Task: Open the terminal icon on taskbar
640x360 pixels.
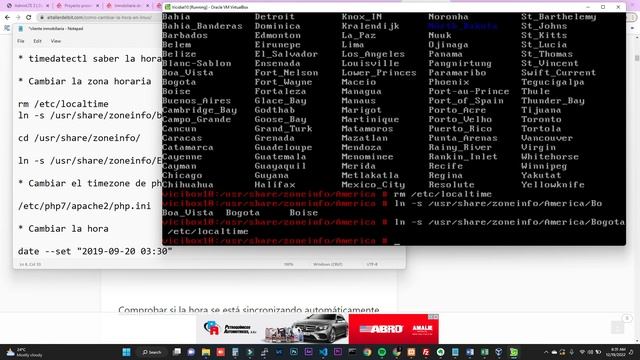Action: pyautogui.click(x=353, y=352)
